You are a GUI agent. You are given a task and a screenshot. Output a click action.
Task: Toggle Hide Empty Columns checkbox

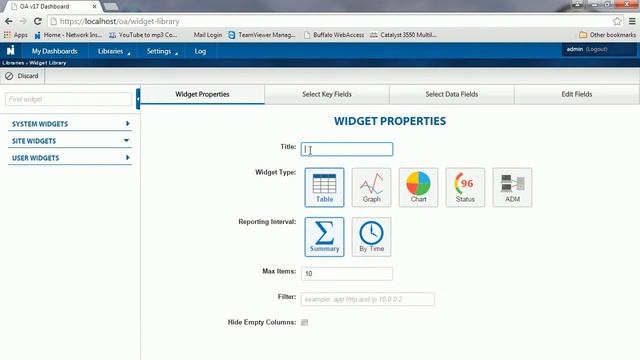304,322
